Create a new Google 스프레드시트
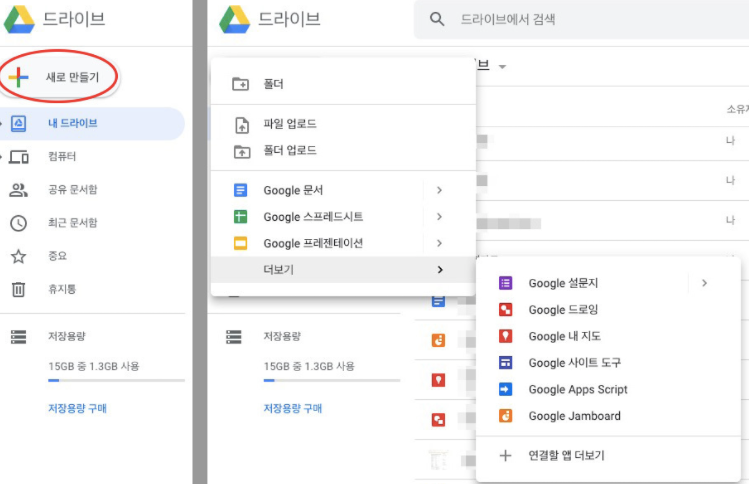Image resolution: width=749 pixels, height=484 pixels. [317, 217]
